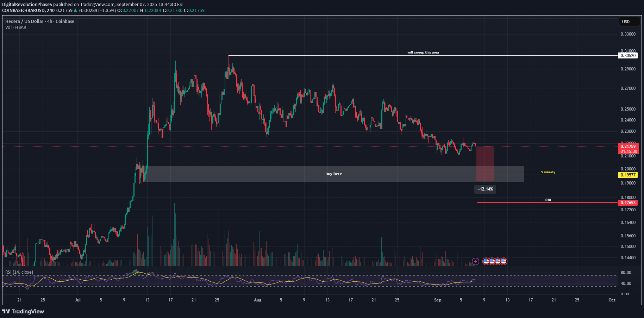Open the leftmost US flag economic event marker
This screenshot has height=318, width=644.
point(486,261)
